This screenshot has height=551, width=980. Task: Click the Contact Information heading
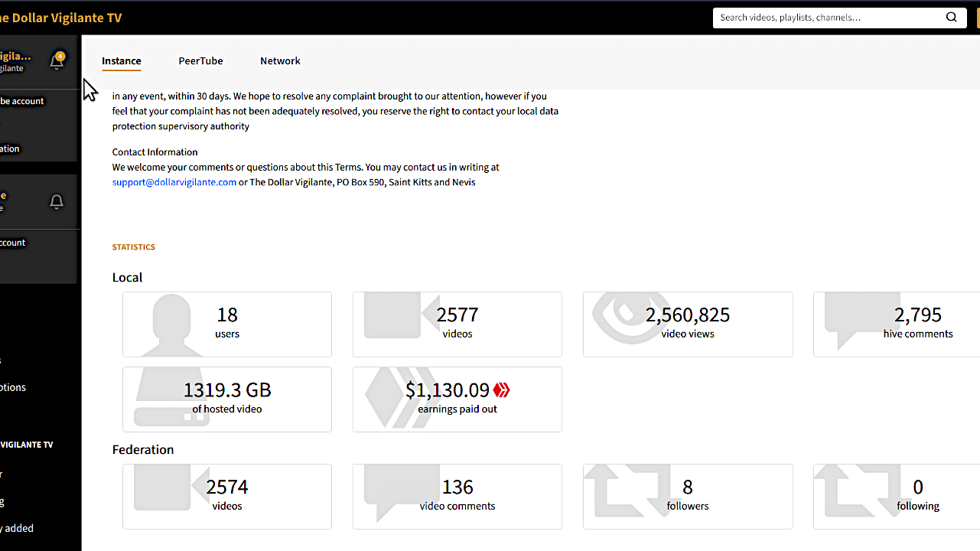point(155,152)
